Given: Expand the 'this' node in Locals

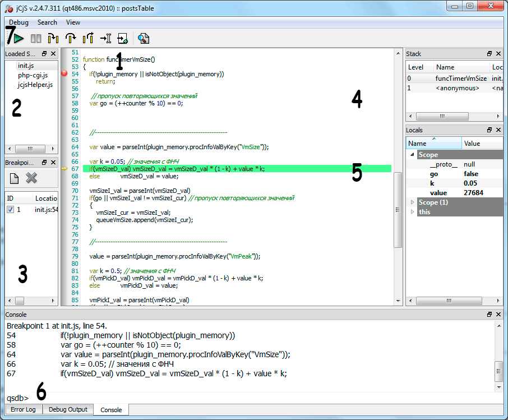Looking at the screenshot, I should 412,211.
